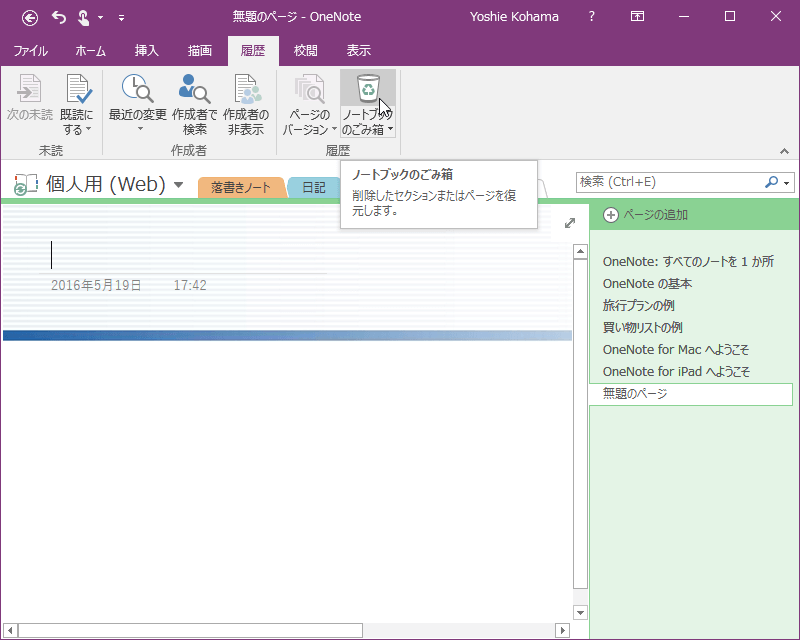Click the vertical scrollbar down arrow
The height and width of the screenshot is (640, 800).
coord(579,611)
